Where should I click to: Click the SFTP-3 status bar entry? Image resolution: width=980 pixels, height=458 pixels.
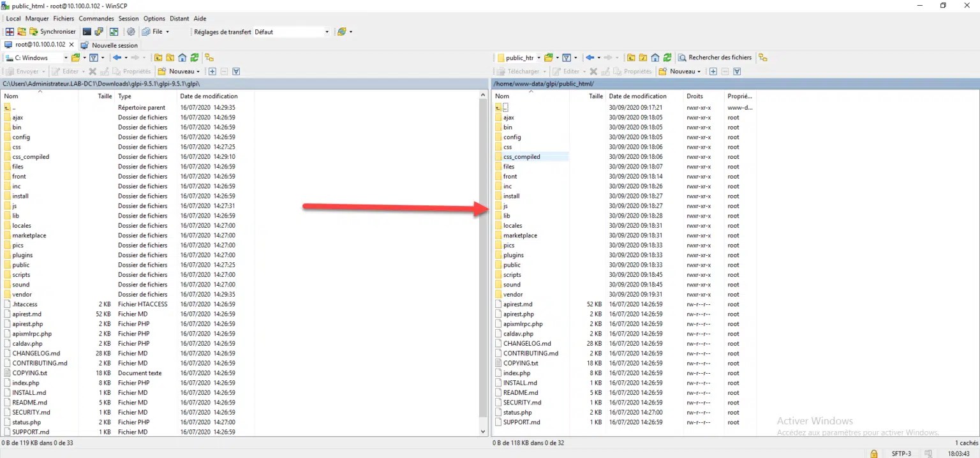tap(902, 454)
